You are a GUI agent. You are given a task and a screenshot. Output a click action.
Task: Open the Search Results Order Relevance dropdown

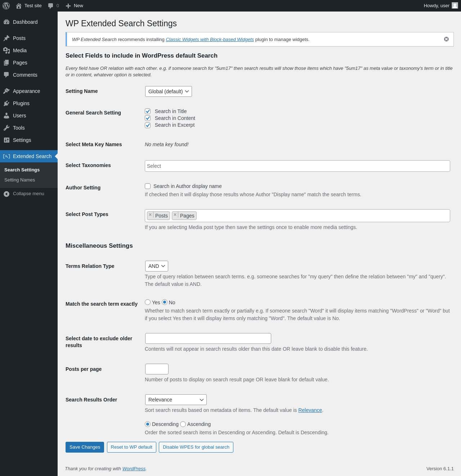click(x=176, y=400)
